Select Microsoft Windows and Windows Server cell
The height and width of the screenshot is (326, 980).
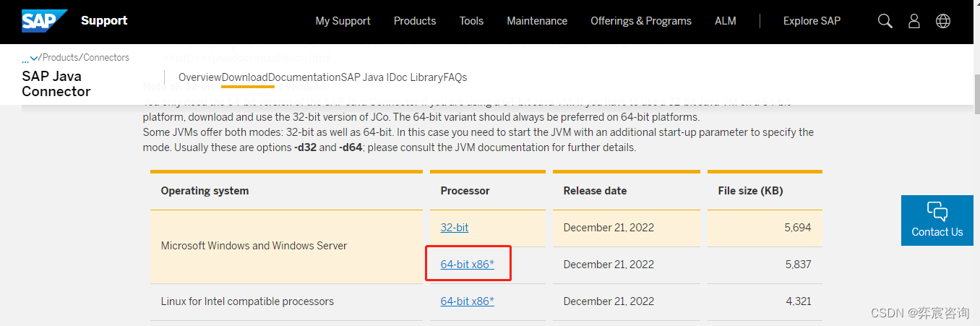pyautogui.click(x=286, y=246)
